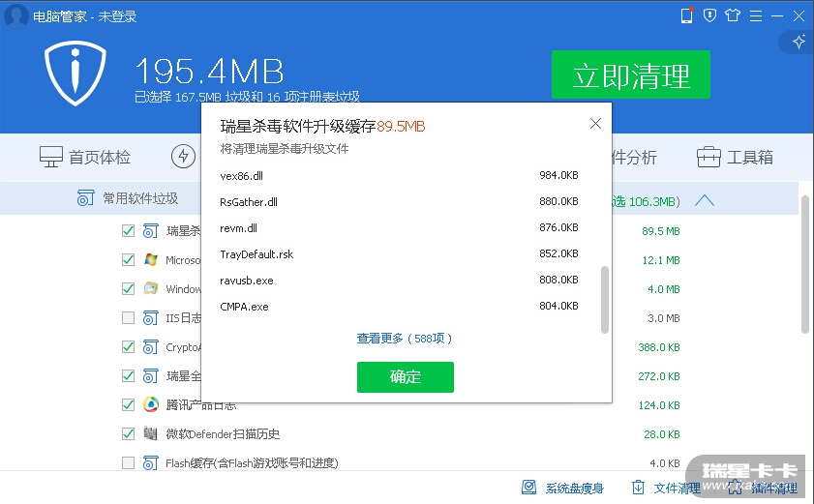Close the 瑞星杀毒软件升级缓存 dialog
Screen dimensions: 814x504
tap(595, 124)
